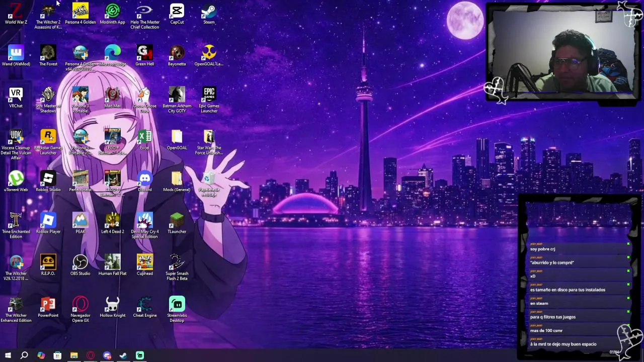The width and height of the screenshot is (644, 362).
Task: Select the Steam desktop shortcut
Action: (209, 14)
